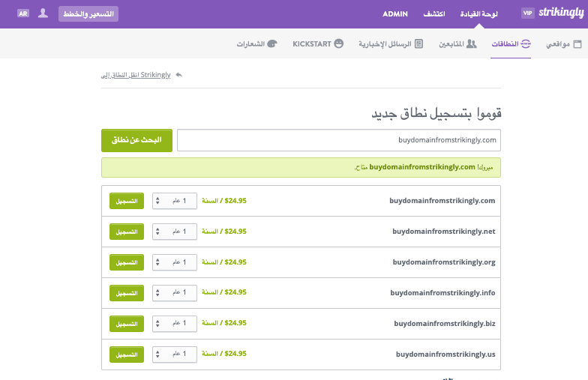Viewport: 588px width, 380px height.
Task: Click the register new domain heading
Action: tap(436, 113)
